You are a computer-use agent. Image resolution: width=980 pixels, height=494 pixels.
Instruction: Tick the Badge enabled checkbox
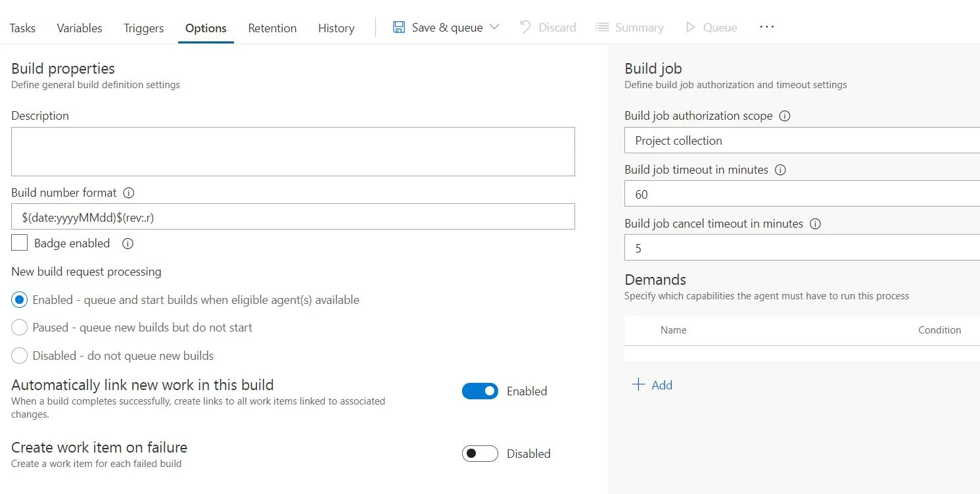coord(20,243)
